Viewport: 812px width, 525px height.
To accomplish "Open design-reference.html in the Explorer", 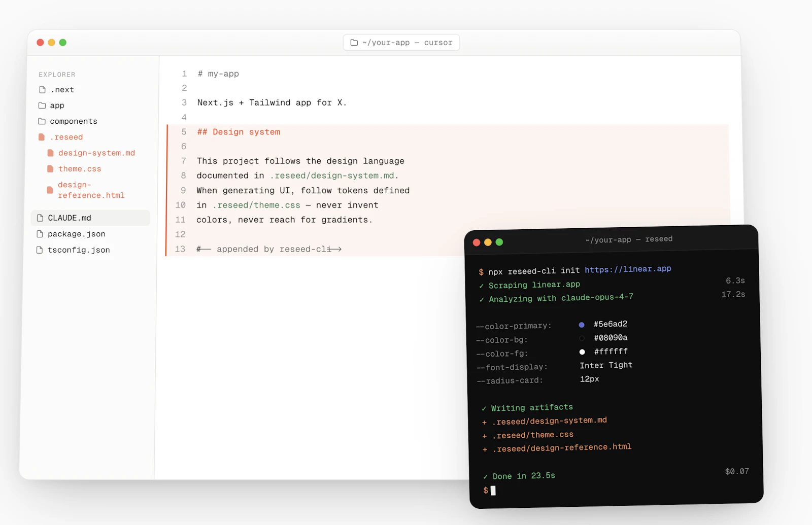I will click(x=90, y=190).
